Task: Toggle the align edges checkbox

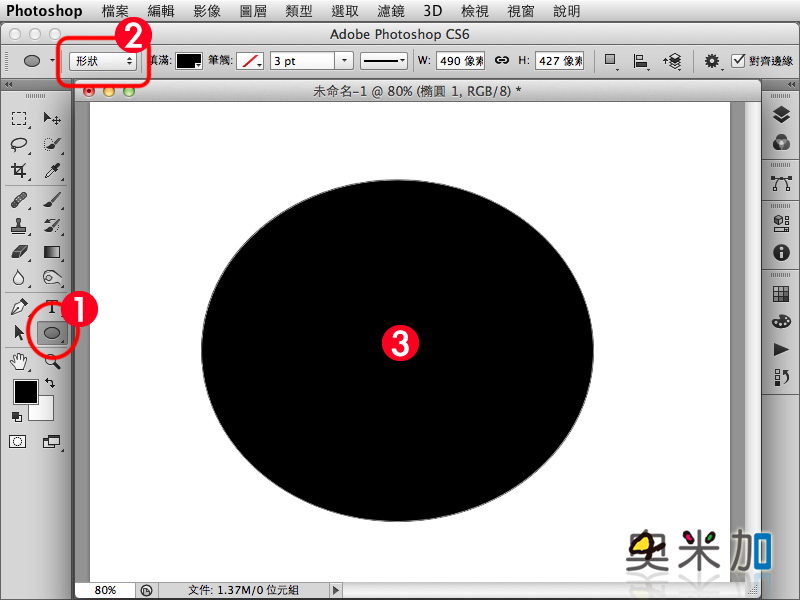Action: point(738,60)
